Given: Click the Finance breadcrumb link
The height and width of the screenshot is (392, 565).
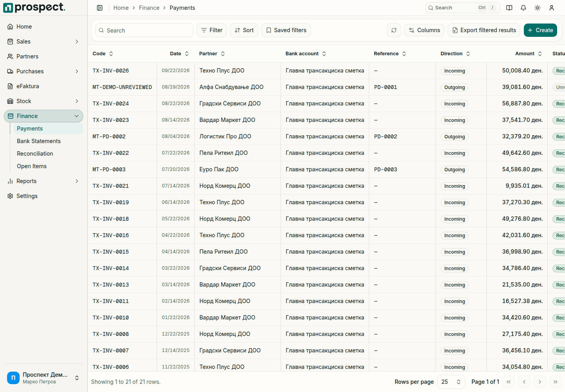Looking at the screenshot, I should [149, 8].
